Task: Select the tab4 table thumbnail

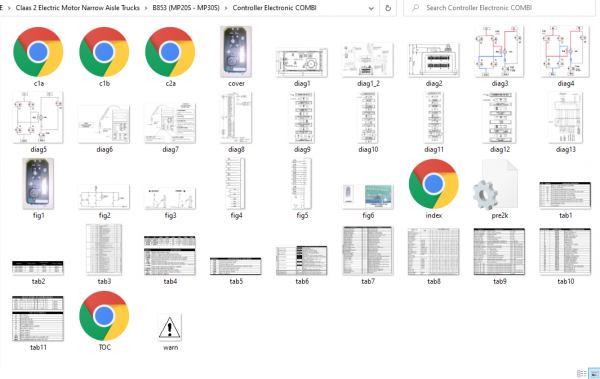Action: click(x=170, y=255)
